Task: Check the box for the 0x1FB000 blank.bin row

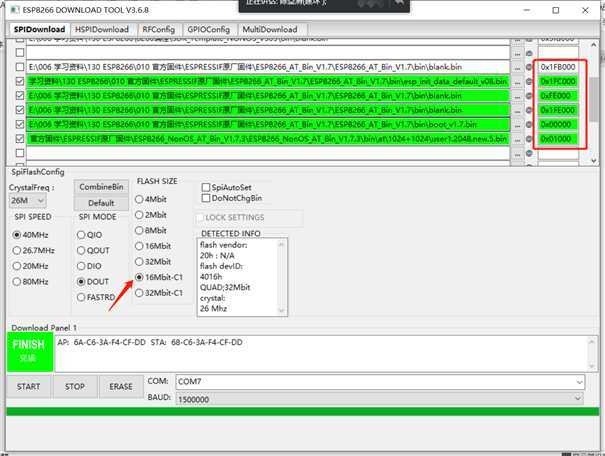Action: pos(20,67)
